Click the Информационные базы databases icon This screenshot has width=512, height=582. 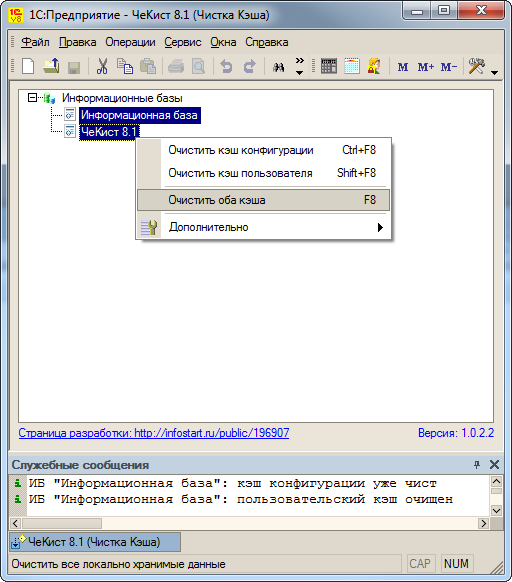[49, 98]
